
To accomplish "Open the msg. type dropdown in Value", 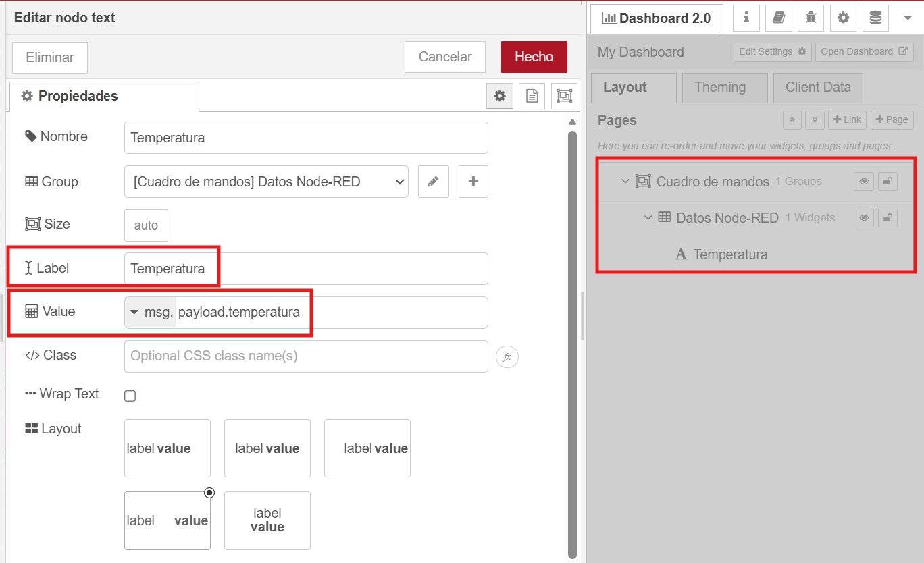I will [149, 312].
